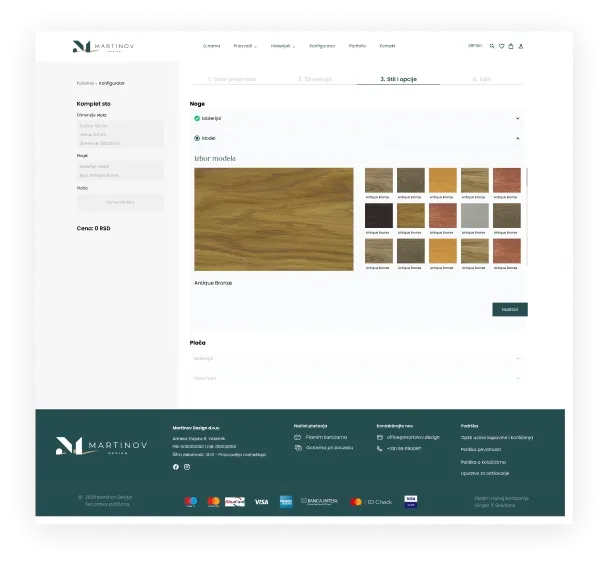The width and height of the screenshot is (609, 565).
Task: Click the phone icon in the footer
Action: (x=379, y=449)
